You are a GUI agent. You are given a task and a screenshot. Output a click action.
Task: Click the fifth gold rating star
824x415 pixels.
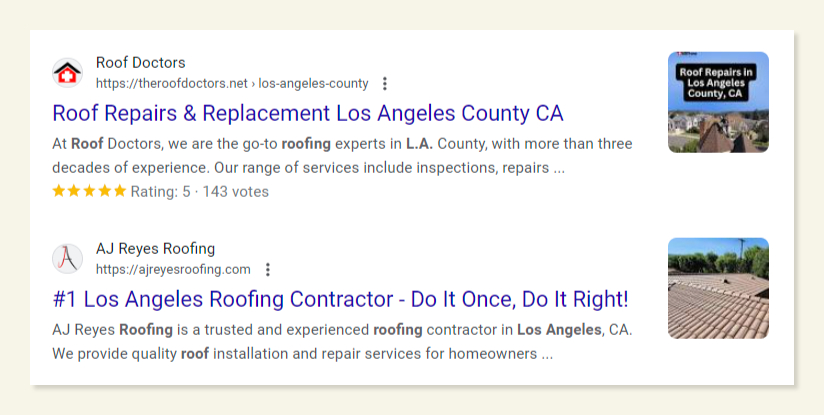point(120,191)
